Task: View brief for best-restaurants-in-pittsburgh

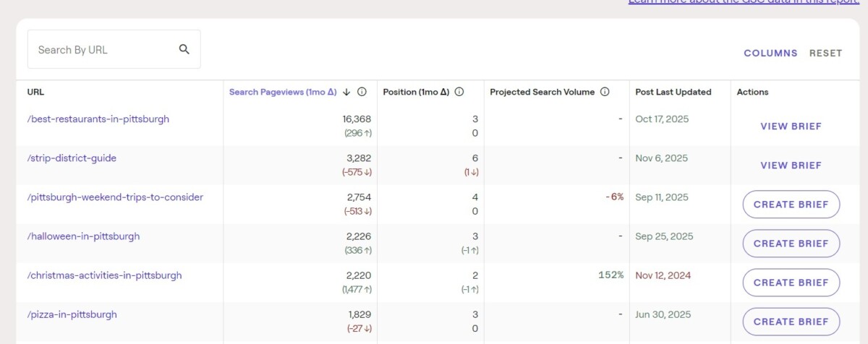Action: (791, 126)
